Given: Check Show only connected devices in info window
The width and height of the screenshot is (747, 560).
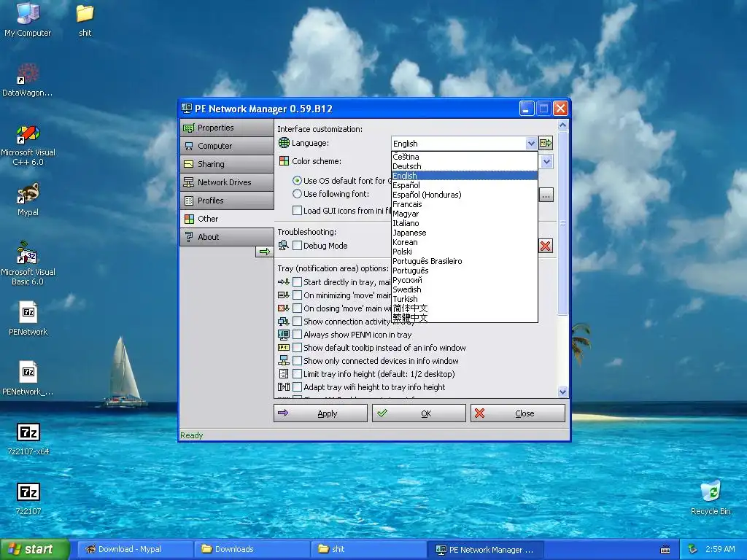Looking at the screenshot, I should (298, 360).
